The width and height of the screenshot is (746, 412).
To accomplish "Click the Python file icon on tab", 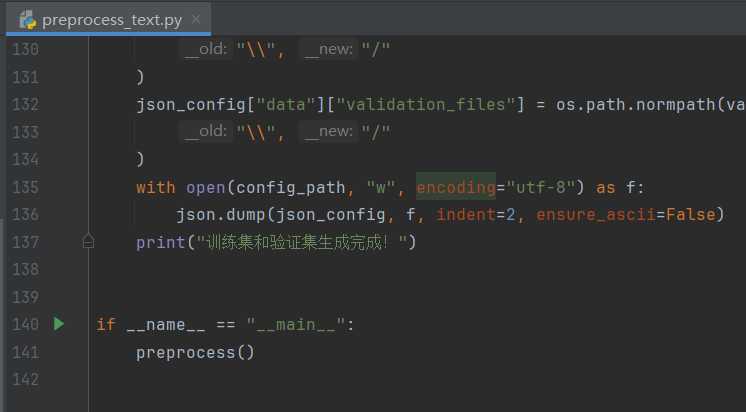I will click(x=28, y=20).
